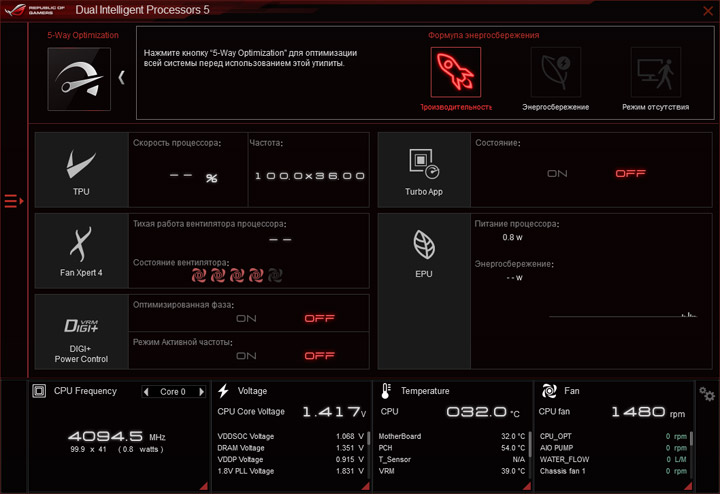
Task: Collapse the description panel with left chevron
Action: pos(121,78)
